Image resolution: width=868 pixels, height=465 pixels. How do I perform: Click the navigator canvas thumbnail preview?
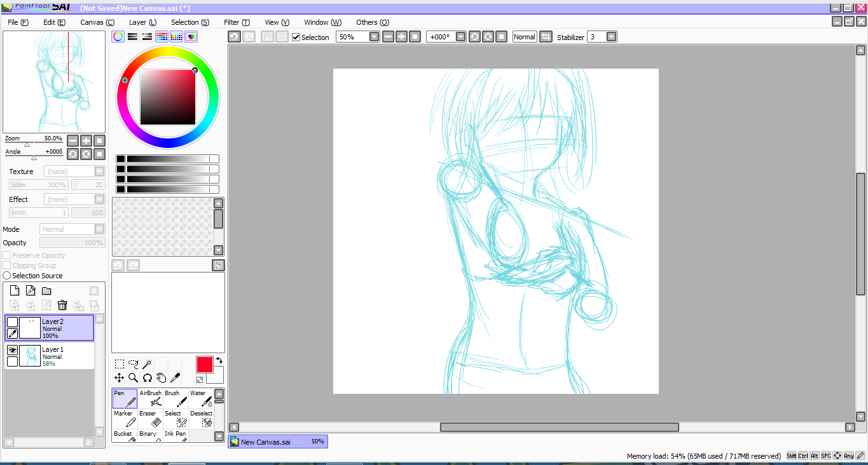54,81
